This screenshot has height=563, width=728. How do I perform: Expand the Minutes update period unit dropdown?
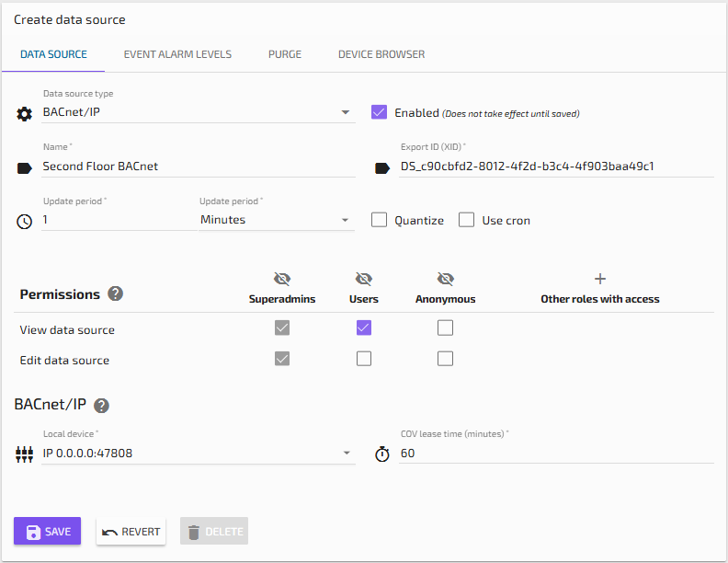click(x=276, y=220)
